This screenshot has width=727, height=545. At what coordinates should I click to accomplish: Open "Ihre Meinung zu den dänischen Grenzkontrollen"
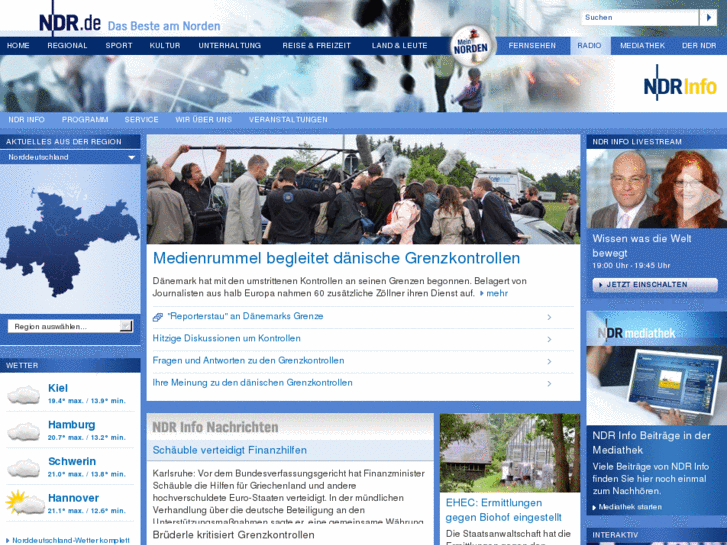pyautogui.click(x=252, y=383)
